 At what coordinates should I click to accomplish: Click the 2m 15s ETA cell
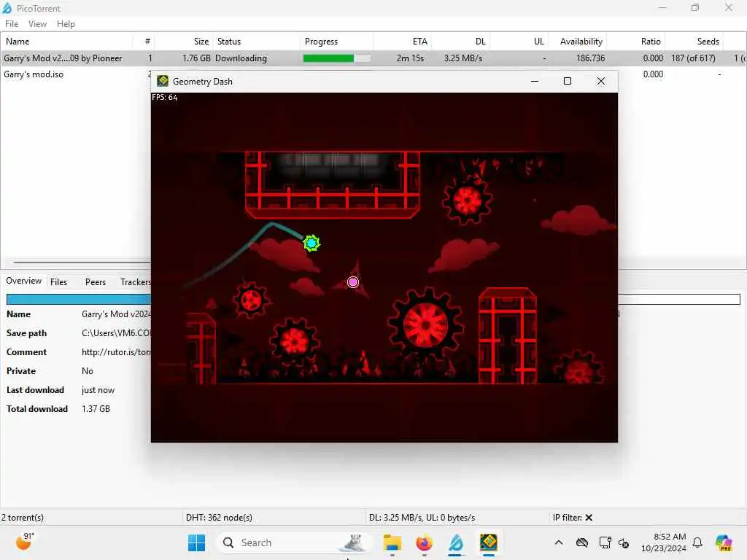tap(410, 58)
